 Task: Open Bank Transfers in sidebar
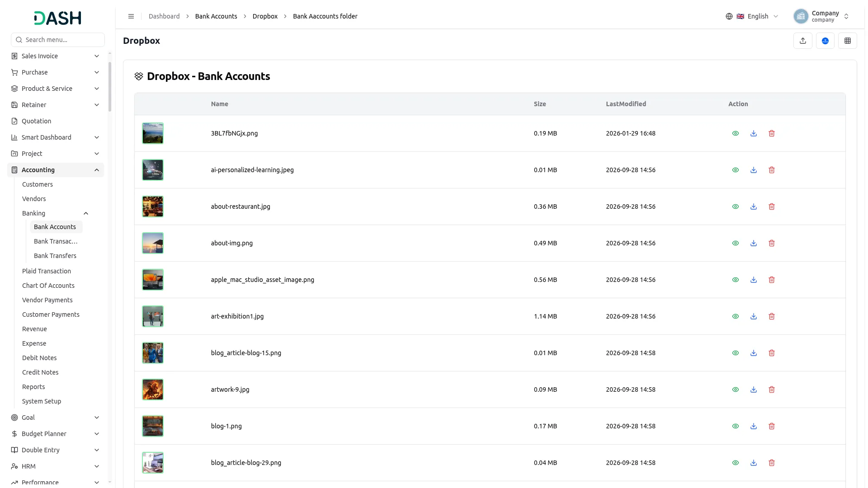click(55, 256)
